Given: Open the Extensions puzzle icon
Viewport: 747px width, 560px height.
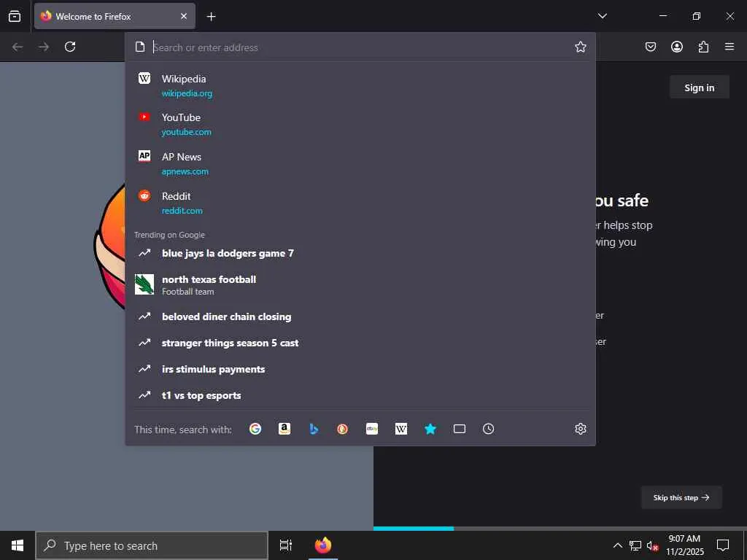Looking at the screenshot, I should click(x=703, y=47).
